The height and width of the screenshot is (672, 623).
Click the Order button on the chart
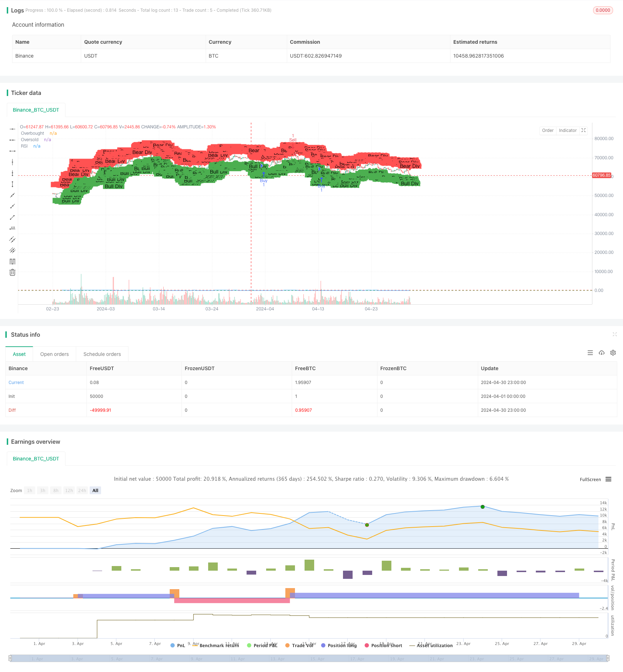tap(548, 130)
